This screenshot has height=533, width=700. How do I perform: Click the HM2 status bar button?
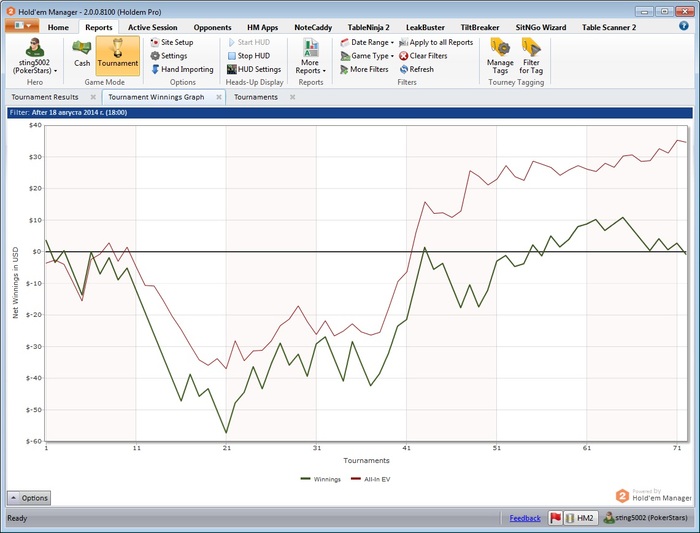click(580, 518)
